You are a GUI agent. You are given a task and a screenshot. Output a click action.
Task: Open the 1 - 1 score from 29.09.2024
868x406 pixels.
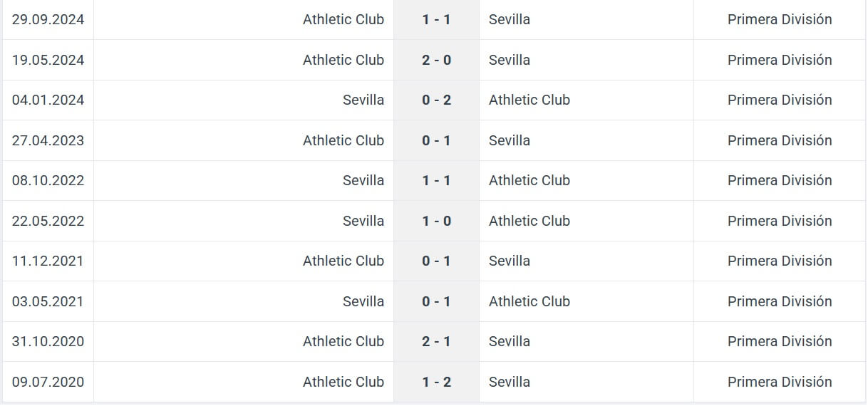[x=436, y=19]
